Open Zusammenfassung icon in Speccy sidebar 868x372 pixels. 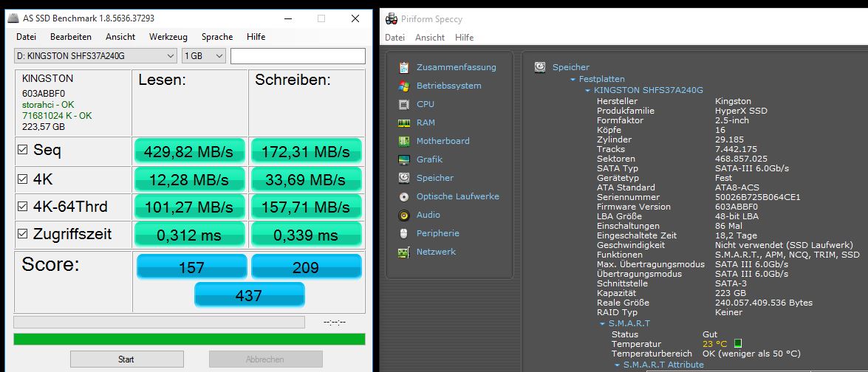[x=404, y=67]
